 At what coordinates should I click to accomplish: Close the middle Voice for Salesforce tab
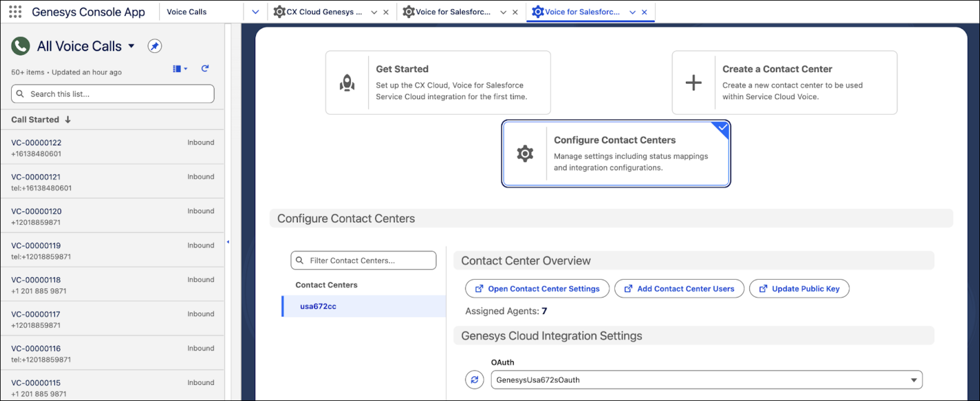tap(515, 12)
